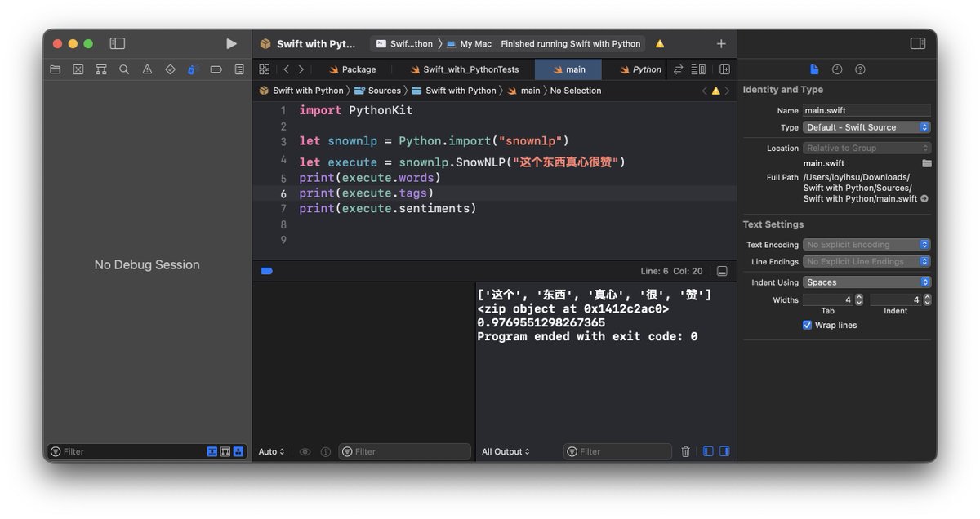This screenshot has width=980, height=519.
Task: Open the Breakpoint navigator
Action: click(216, 69)
